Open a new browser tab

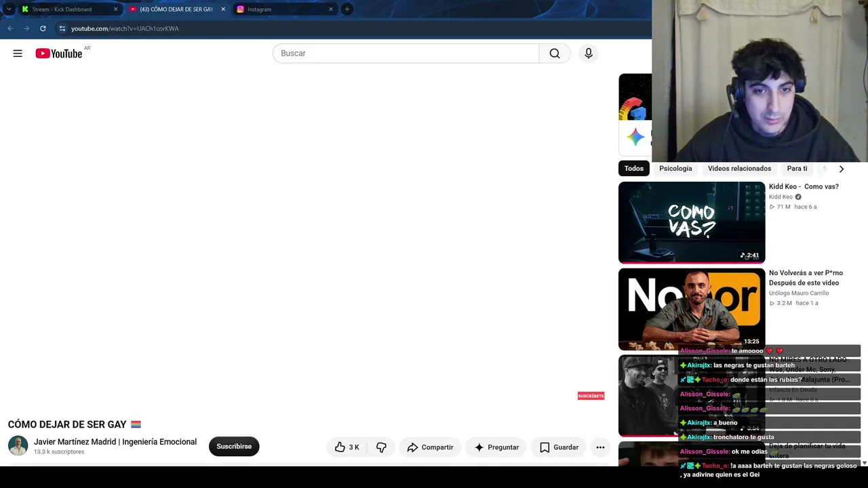347,9
